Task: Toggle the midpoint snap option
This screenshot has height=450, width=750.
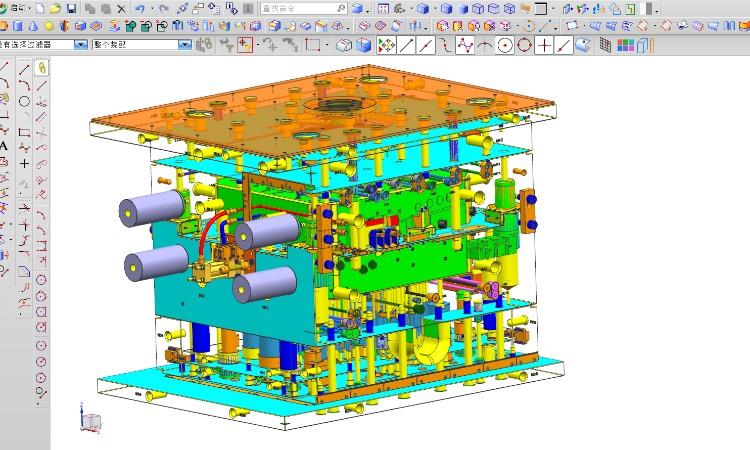Action: 425,45
